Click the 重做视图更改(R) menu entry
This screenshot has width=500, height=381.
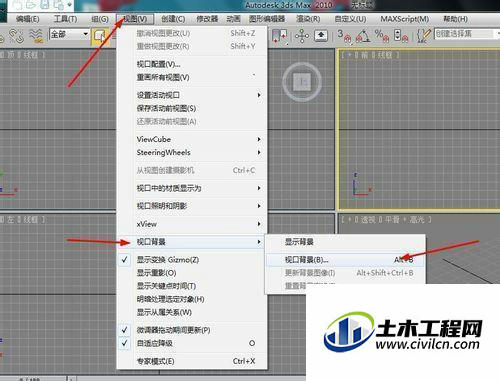[192, 46]
